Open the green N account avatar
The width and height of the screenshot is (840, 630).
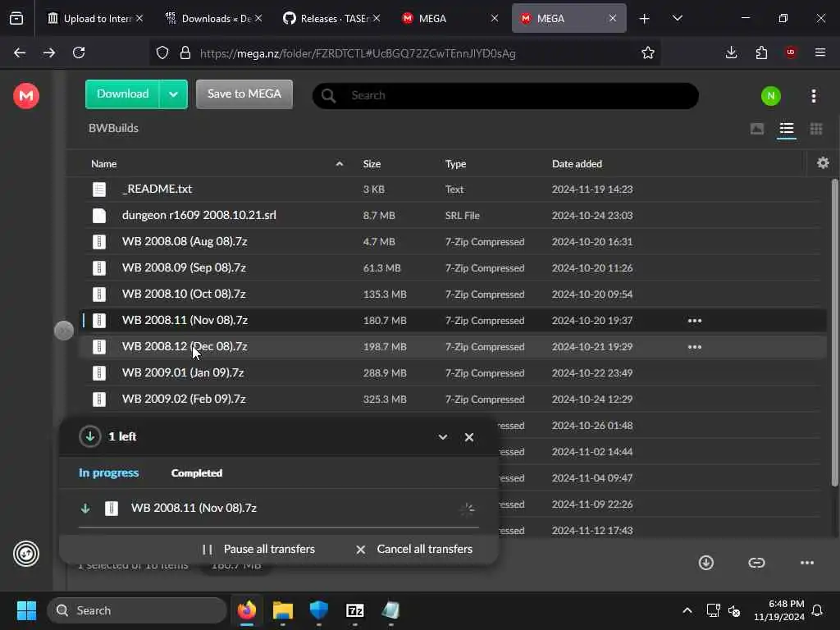[771, 96]
